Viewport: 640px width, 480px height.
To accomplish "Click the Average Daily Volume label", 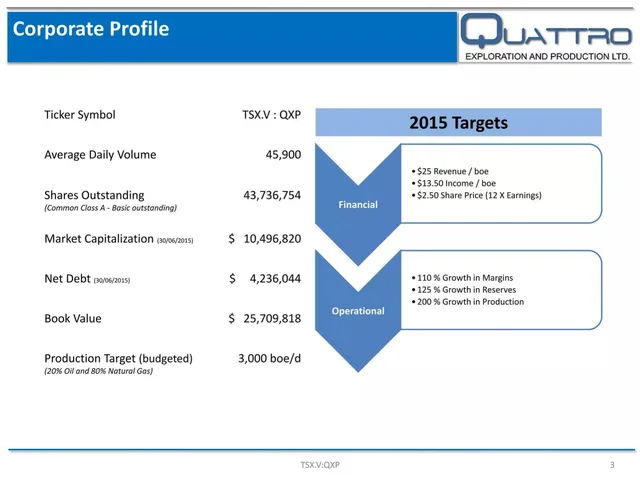I will 100,155.
